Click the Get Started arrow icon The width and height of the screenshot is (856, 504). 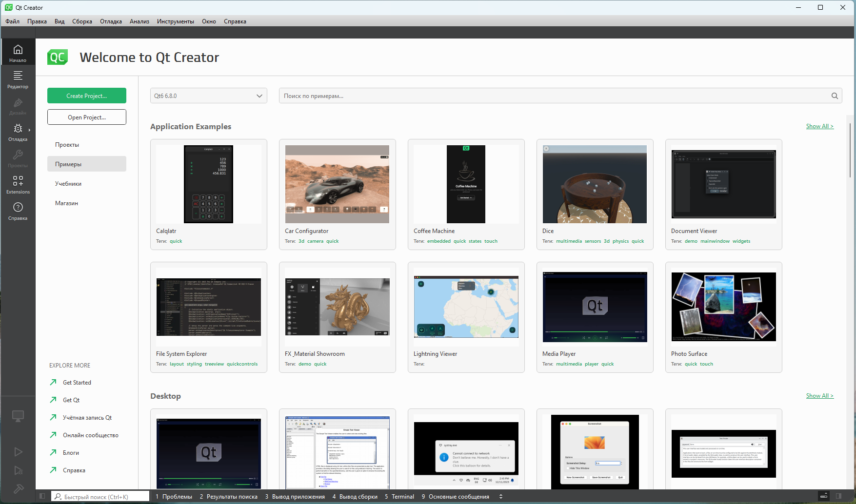[53, 383]
